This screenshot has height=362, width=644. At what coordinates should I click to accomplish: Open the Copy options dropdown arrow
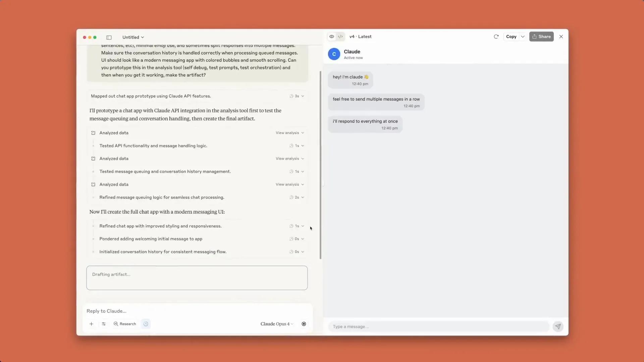pyautogui.click(x=523, y=37)
